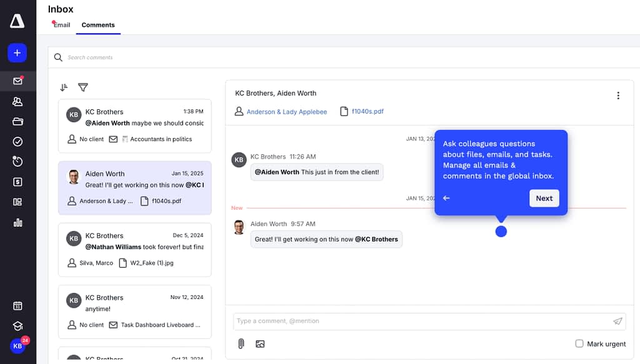Screen dimensions: 640x364
Task: Toggle the Mark urgent checkbox
Action: tap(579, 343)
